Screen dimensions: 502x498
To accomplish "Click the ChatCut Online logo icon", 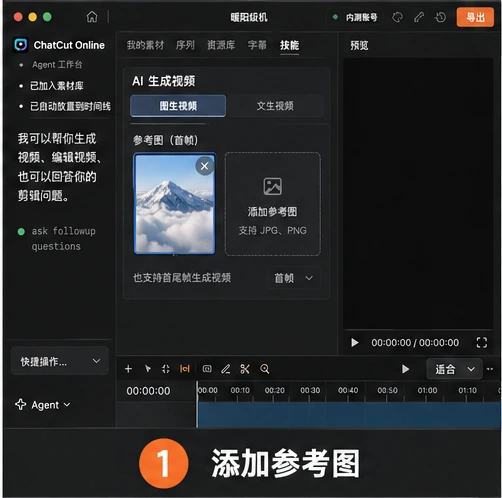I will pyautogui.click(x=21, y=45).
